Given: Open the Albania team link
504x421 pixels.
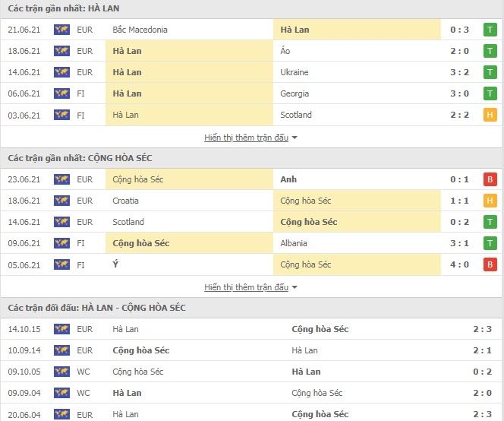Looking at the screenshot, I should click(x=294, y=243).
